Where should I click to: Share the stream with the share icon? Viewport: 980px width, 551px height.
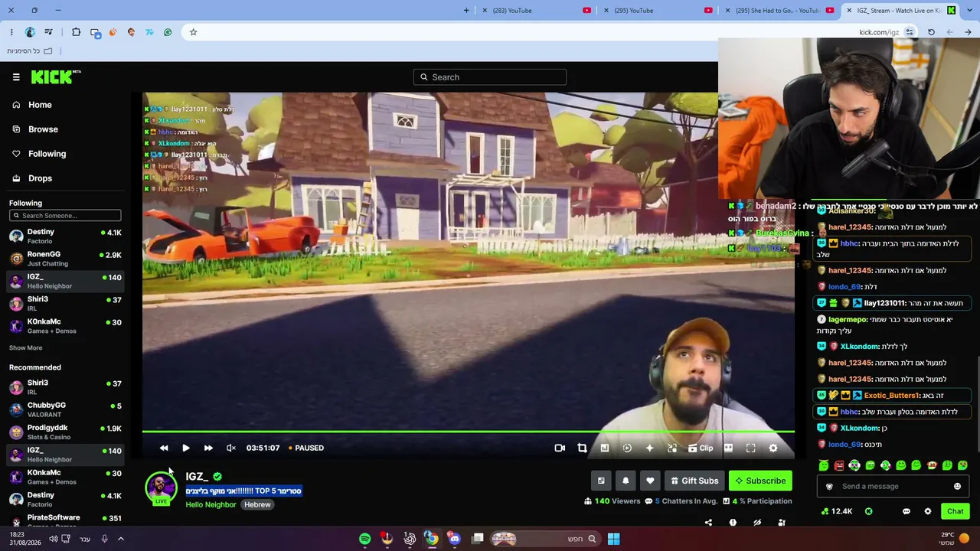click(x=708, y=523)
